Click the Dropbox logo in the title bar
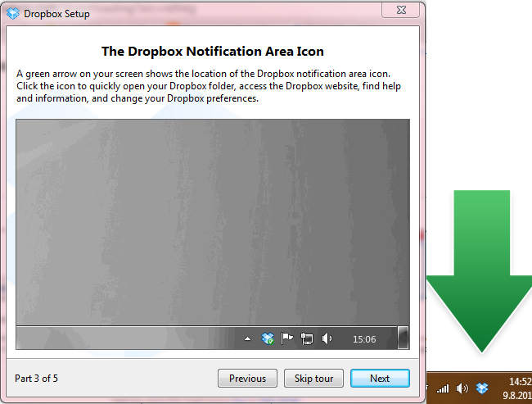Screen dimensions: 532x404 [x=12, y=13]
